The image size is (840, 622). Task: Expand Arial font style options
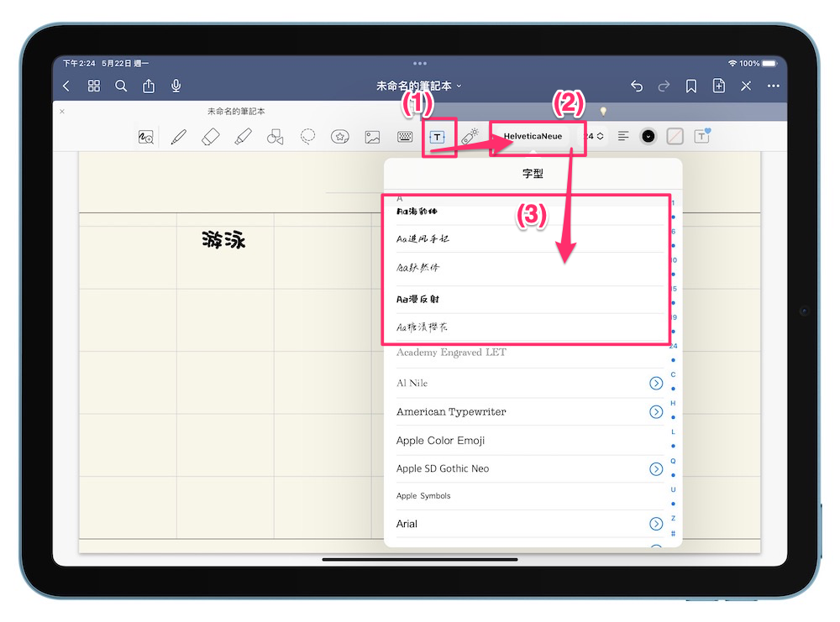[656, 524]
